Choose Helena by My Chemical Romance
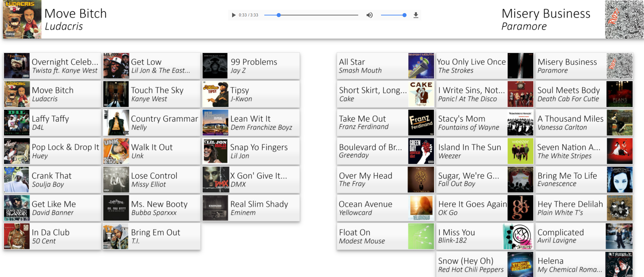 click(584, 265)
